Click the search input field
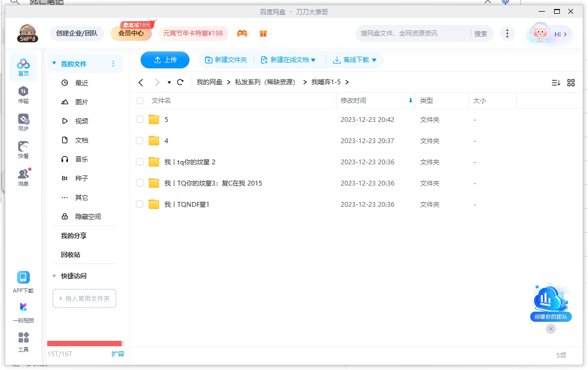Viewport: 588px width, 370px height. [409, 33]
